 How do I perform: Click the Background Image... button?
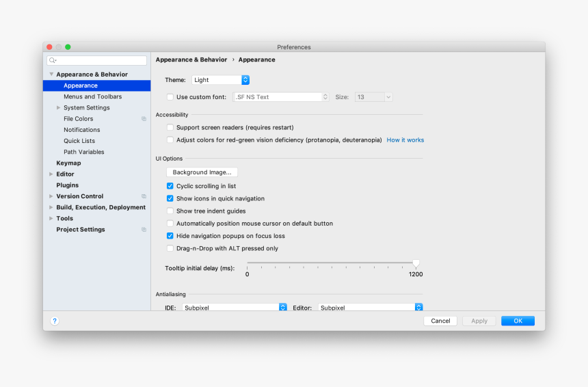pyautogui.click(x=202, y=172)
